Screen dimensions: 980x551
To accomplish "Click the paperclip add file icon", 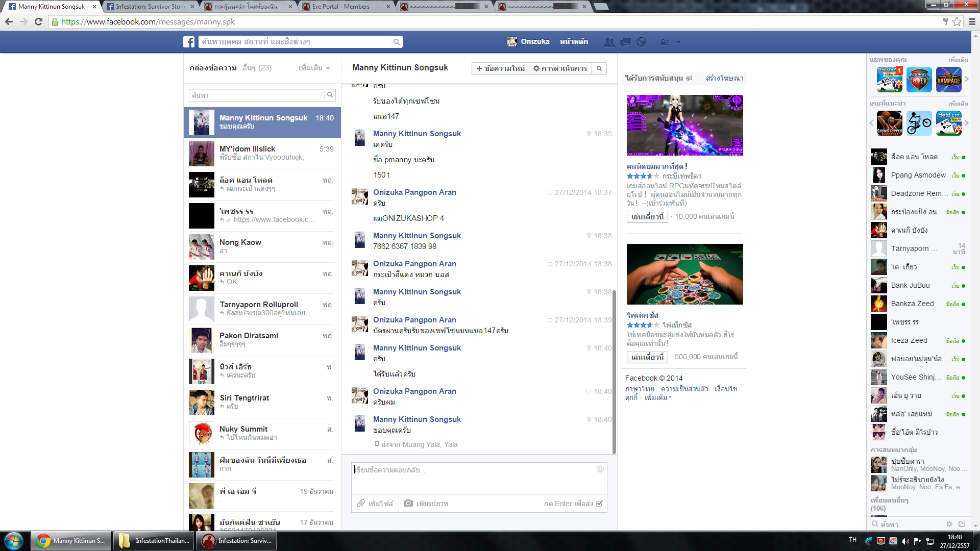I will coord(361,504).
